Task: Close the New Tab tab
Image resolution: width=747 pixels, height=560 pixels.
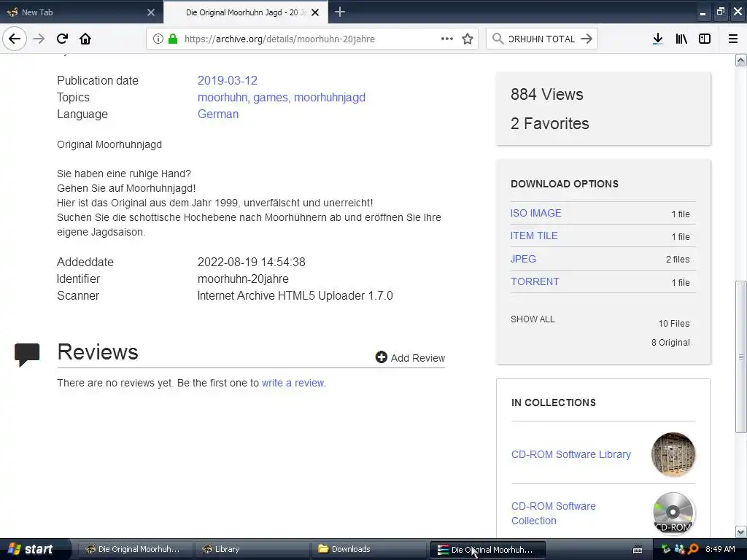Action: point(151,12)
